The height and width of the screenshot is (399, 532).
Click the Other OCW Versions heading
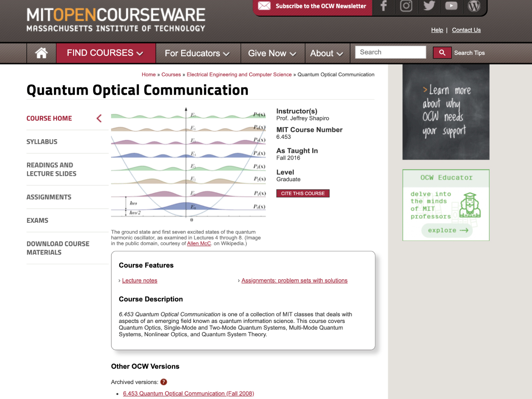click(x=145, y=367)
